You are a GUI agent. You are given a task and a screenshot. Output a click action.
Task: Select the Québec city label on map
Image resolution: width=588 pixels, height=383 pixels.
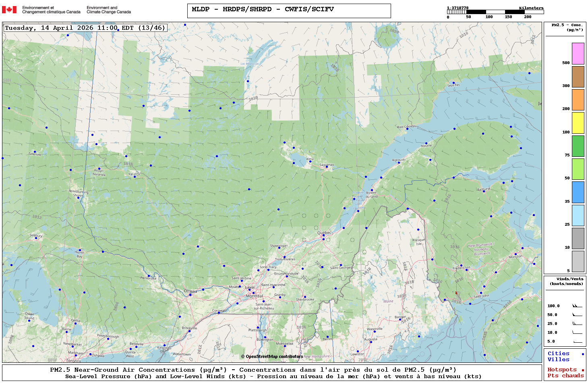(x=325, y=233)
